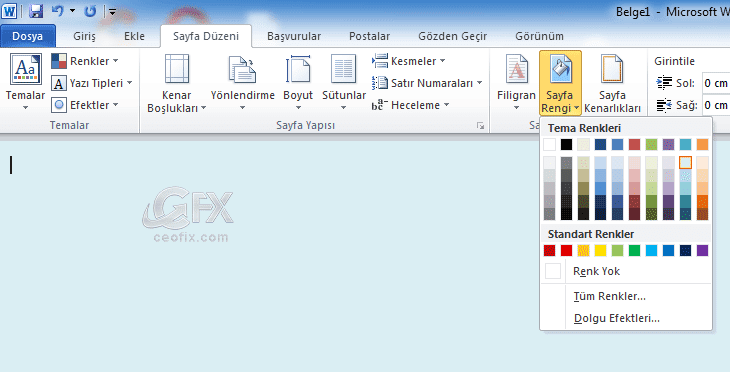This screenshot has width=730, height=372.
Task: Expand the Yazı Tipleri fonts dropdown
Action: tap(91, 83)
